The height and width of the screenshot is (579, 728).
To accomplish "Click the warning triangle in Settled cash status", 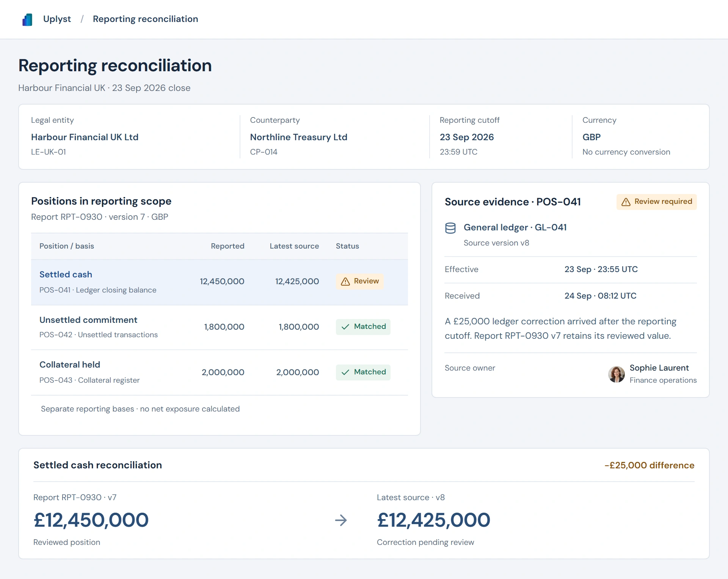I will tap(345, 282).
